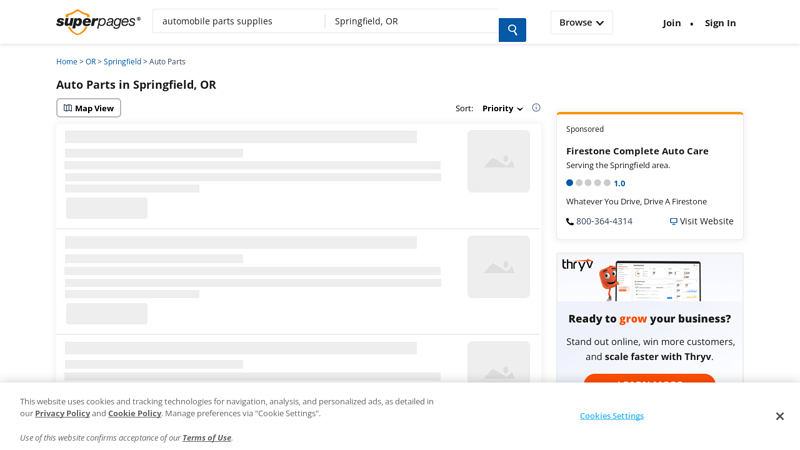The image size is (800, 450).
Task: Click the Join link
Action: coord(672,23)
